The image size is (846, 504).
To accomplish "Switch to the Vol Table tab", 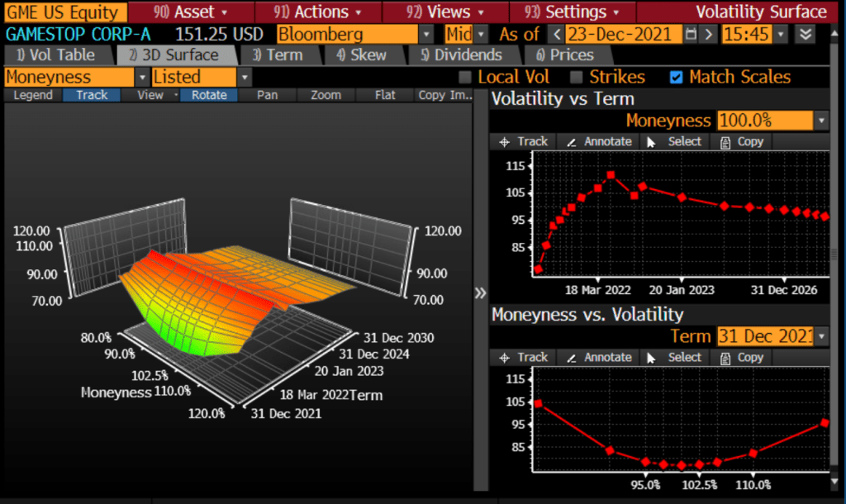I will coord(56,55).
